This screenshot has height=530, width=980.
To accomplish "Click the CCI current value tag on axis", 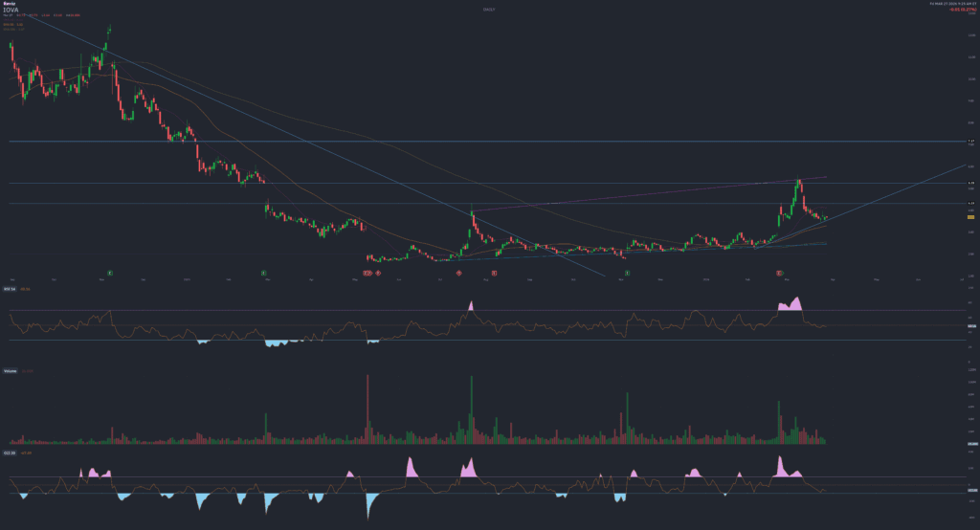I will click(x=972, y=491).
